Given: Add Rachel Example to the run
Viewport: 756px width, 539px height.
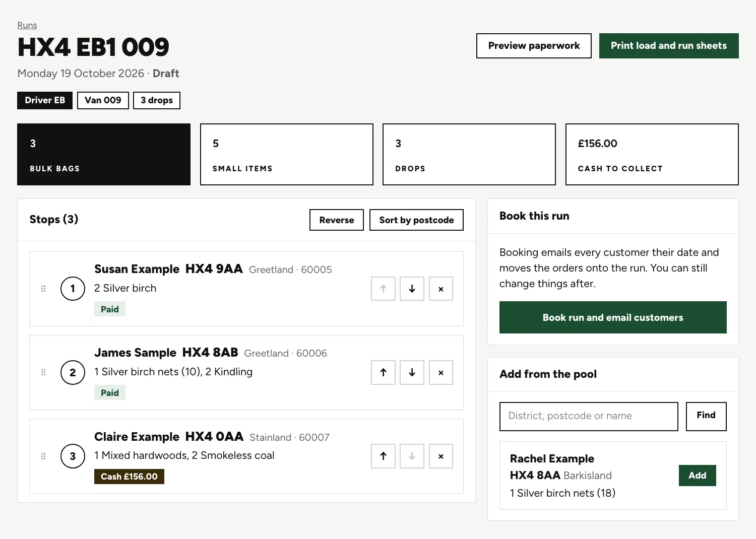Looking at the screenshot, I should click(698, 476).
